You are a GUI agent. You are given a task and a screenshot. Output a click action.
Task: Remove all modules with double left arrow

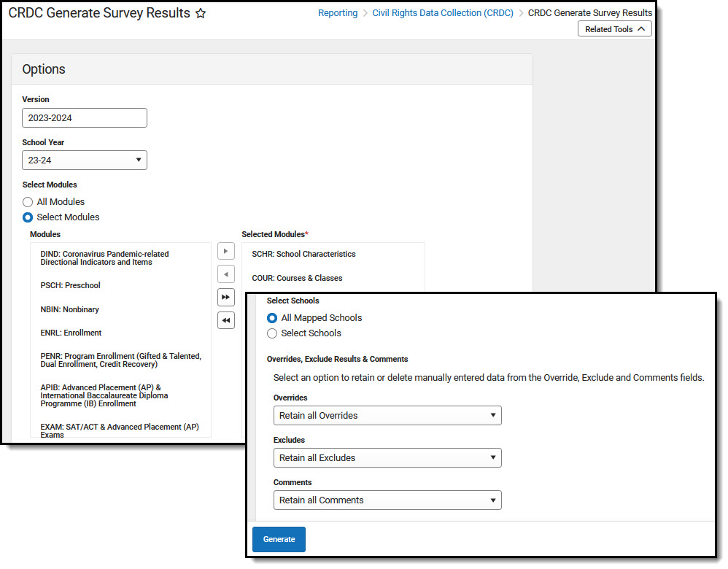click(x=226, y=320)
